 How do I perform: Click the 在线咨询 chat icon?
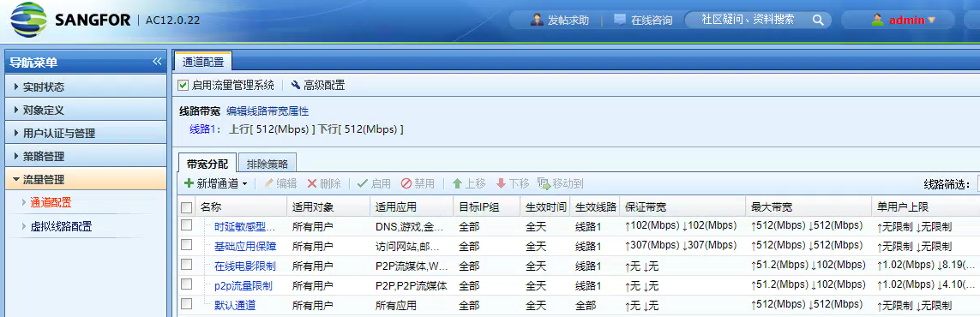point(619,20)
